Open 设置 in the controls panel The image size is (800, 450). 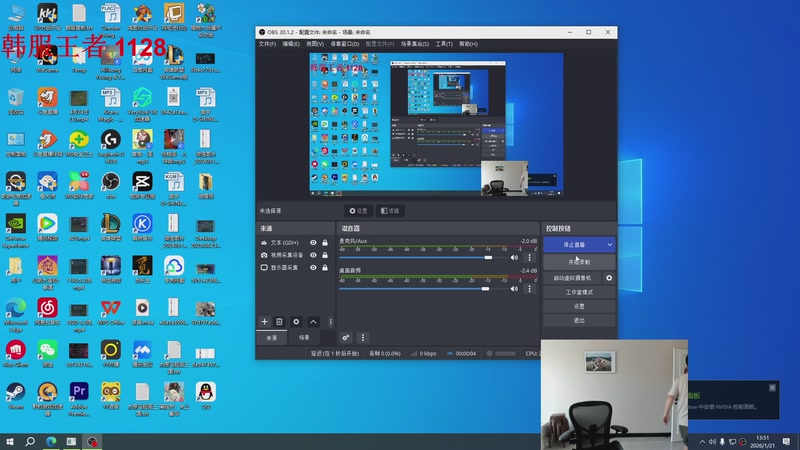coord(579,306)
